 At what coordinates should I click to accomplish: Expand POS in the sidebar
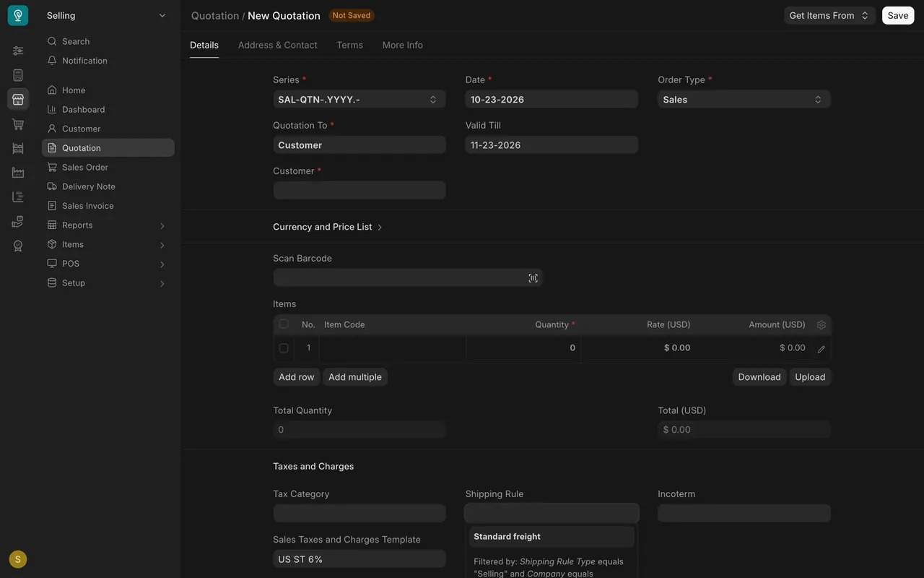[108, 264]
